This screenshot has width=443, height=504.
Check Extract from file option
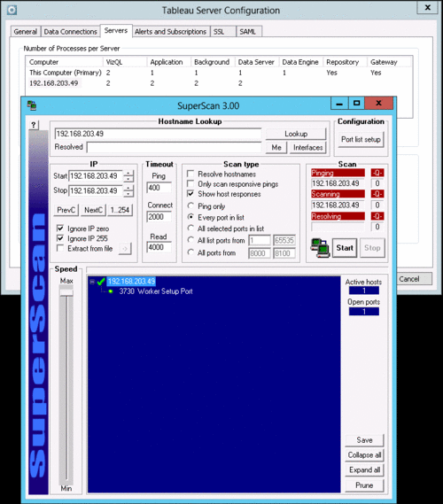point(60,248)
